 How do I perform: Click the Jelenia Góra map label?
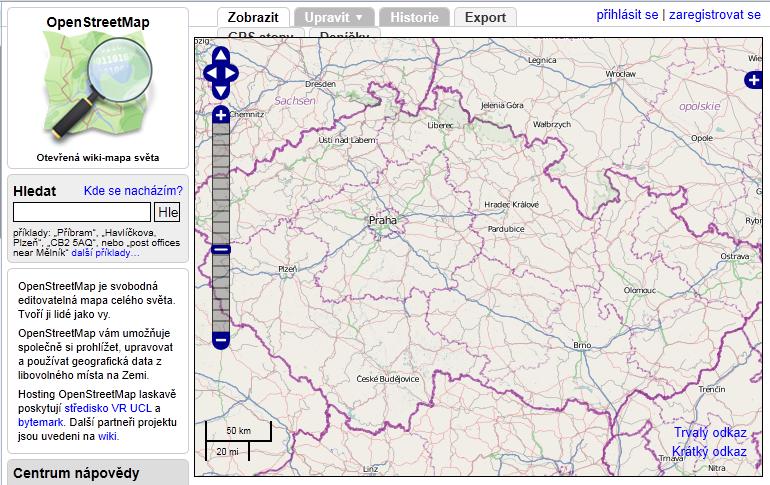coord(502,105)
